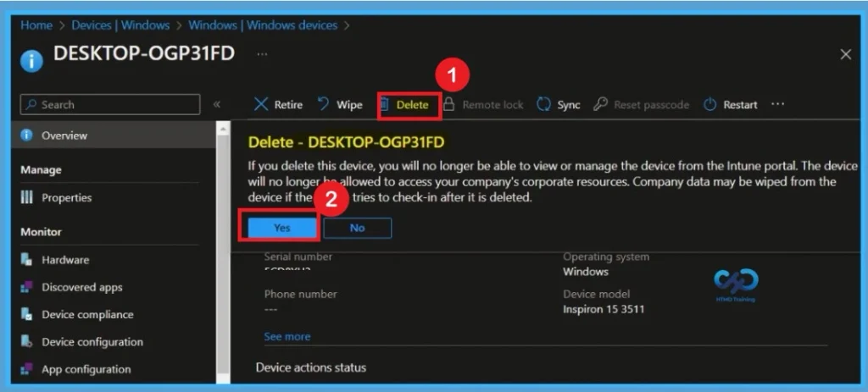Click the Monitor section heading

41,232
